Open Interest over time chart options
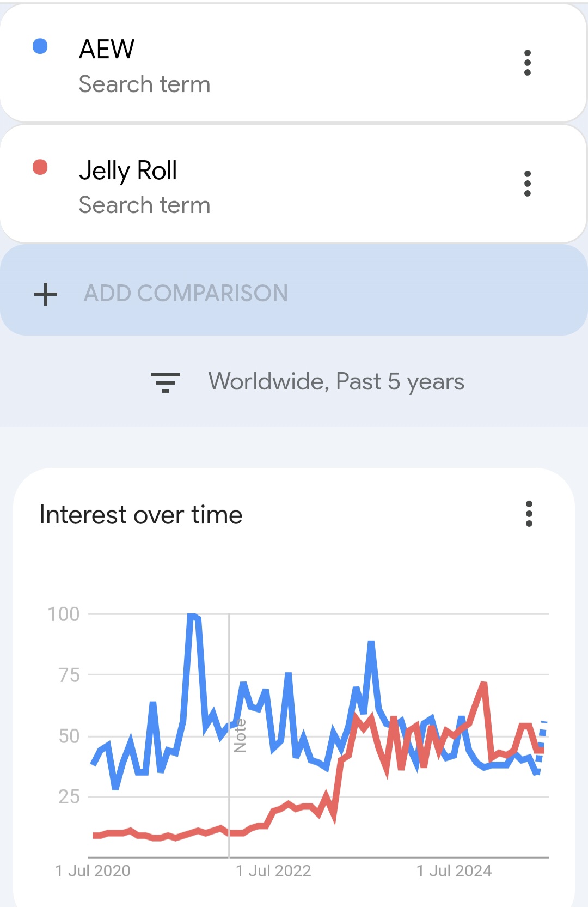Viewport: 588px width, 907px height. (x=529, y=514)
